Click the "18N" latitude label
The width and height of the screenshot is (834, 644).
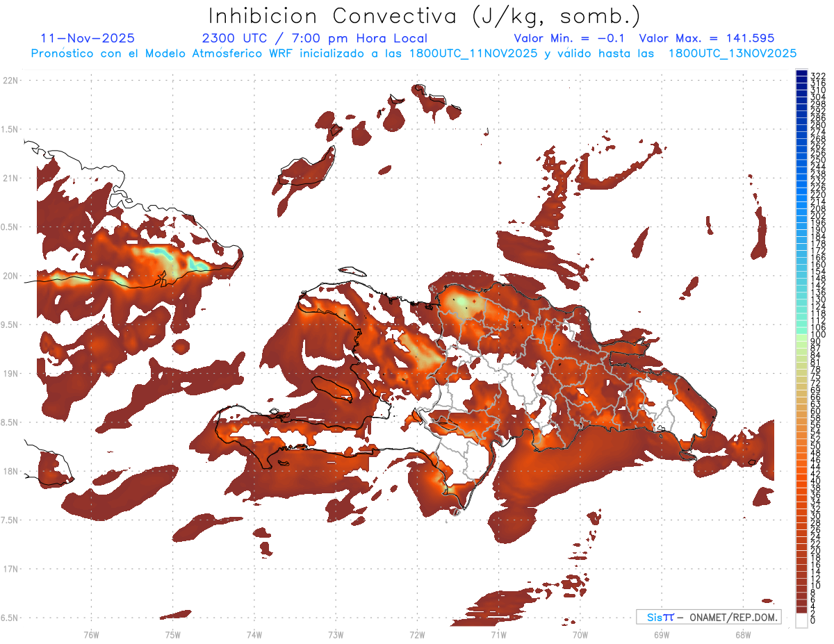(x=11, y=471)
